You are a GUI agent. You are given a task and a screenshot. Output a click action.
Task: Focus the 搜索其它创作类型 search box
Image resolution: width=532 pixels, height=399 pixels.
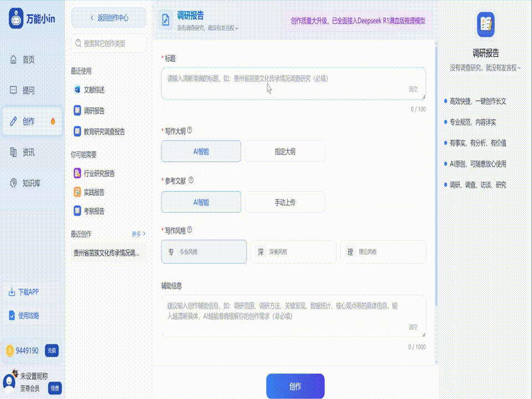(109, 43)
